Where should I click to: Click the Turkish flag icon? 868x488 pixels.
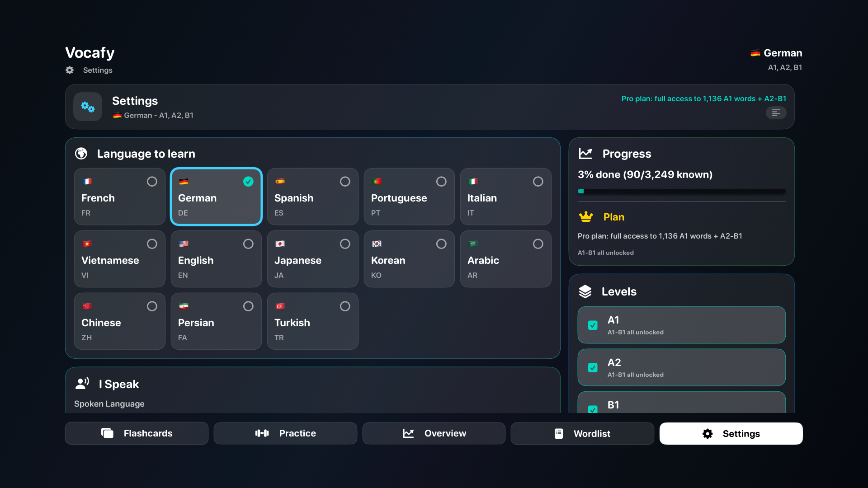coord(280,306)
